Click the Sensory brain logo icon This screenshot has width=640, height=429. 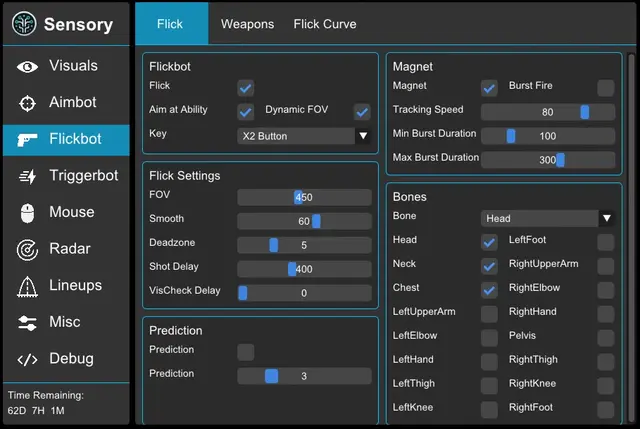point(24,24)
